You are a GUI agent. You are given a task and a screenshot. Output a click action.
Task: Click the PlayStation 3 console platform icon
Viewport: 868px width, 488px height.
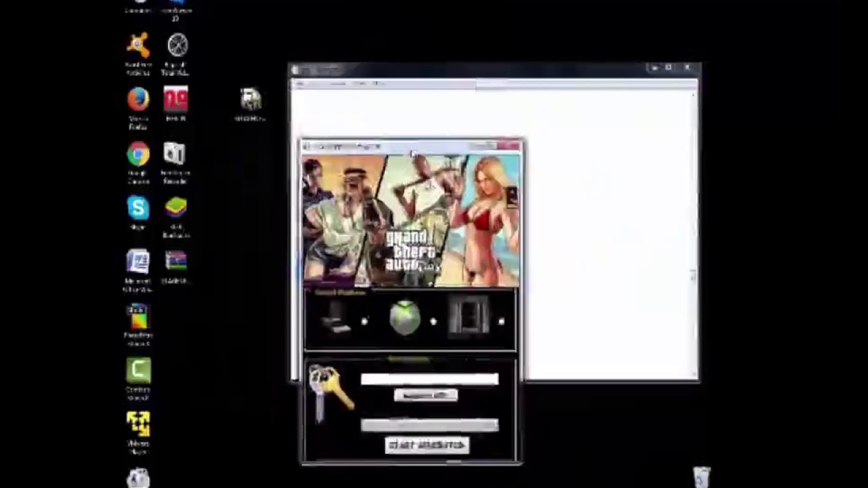tap(469, 316)
